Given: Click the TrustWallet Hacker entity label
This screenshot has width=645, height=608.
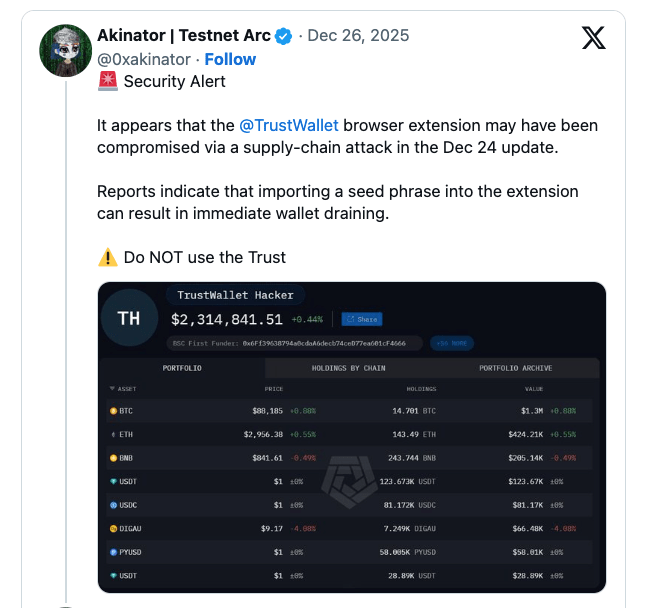Looking at the screenshot, I should point(235,295).
